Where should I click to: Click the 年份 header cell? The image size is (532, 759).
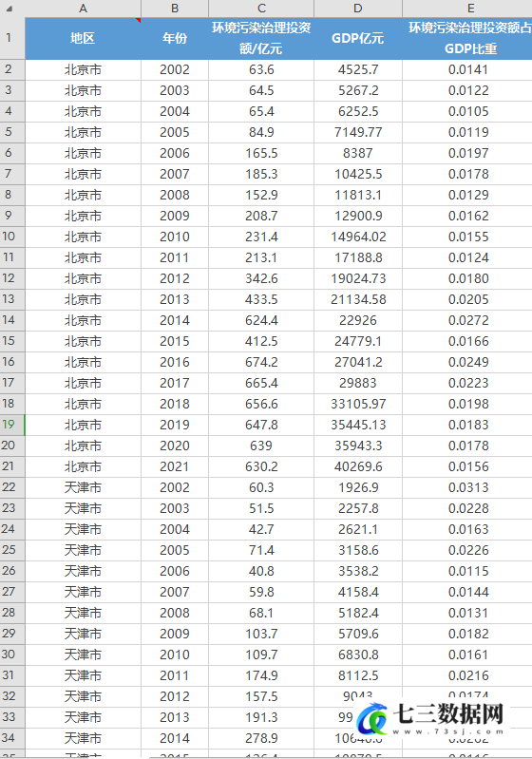point(175,39)
